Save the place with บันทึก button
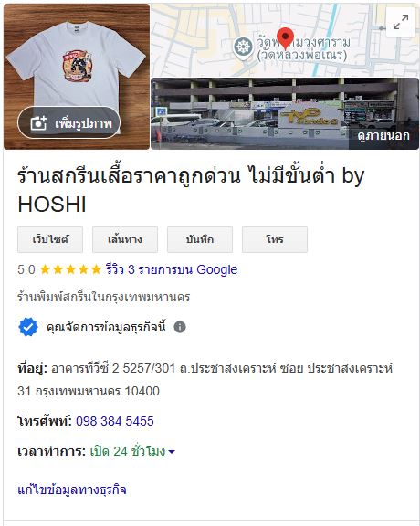 pos(200,239)
